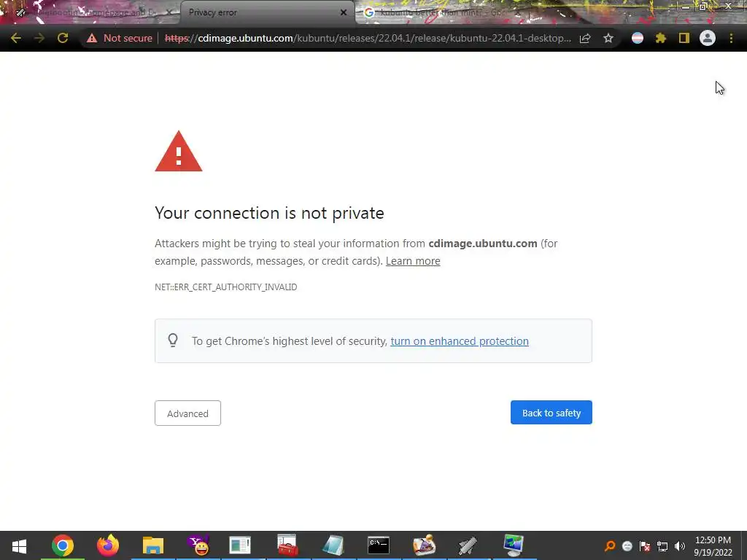Open the taskbar clock showing 12:50 PM

[713, 546]
